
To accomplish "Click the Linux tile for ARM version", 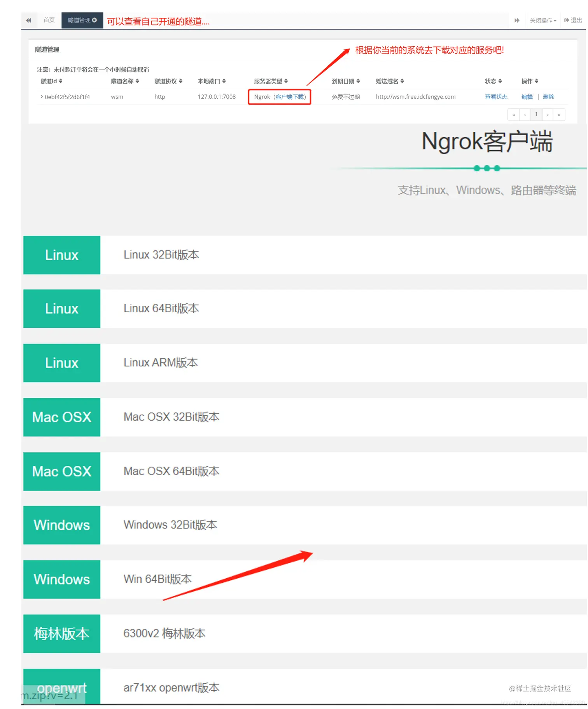I will (62, 363).
